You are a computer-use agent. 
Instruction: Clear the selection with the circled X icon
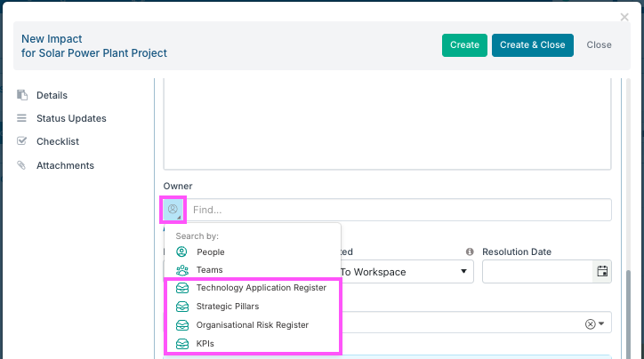[x=590, y=324]
